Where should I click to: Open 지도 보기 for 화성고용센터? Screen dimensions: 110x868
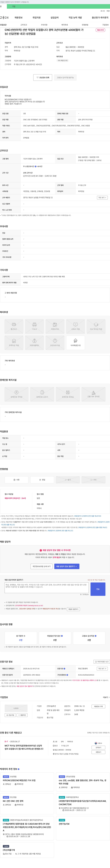(x=102, y=669)
